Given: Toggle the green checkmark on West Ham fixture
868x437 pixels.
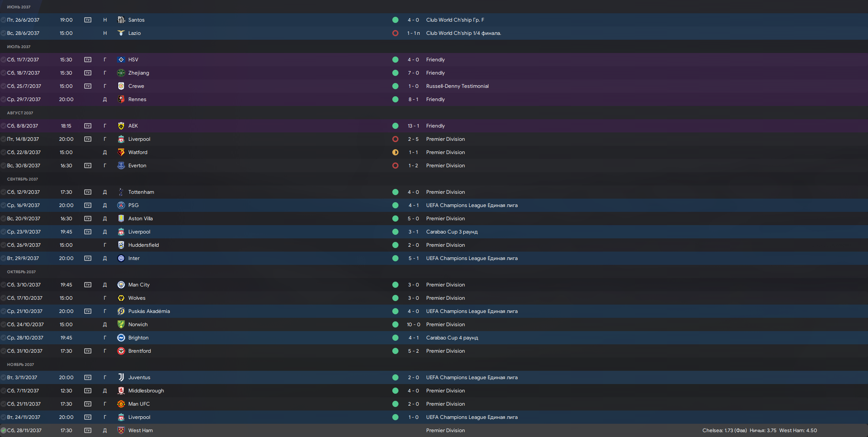Looking at the screenshot, I should pyautogui.click(x=4, y=430).
